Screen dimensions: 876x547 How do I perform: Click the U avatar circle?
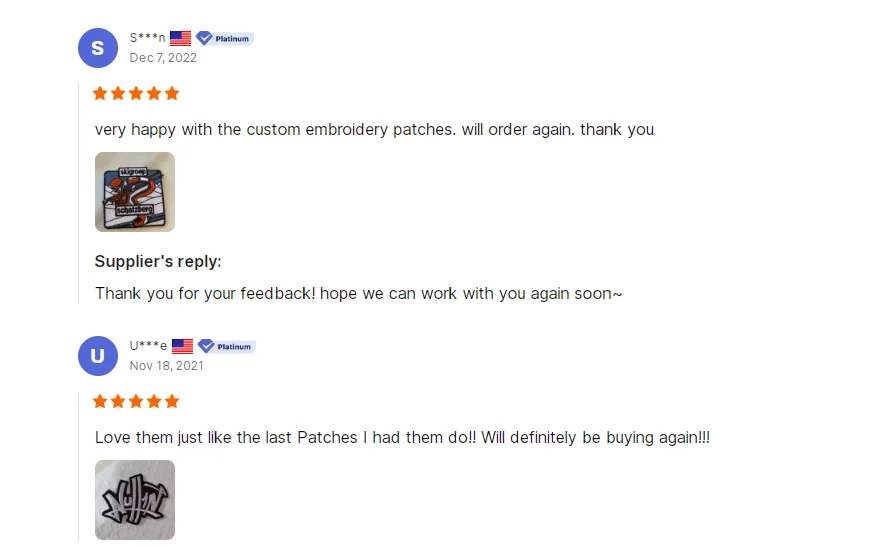(98, 356)
